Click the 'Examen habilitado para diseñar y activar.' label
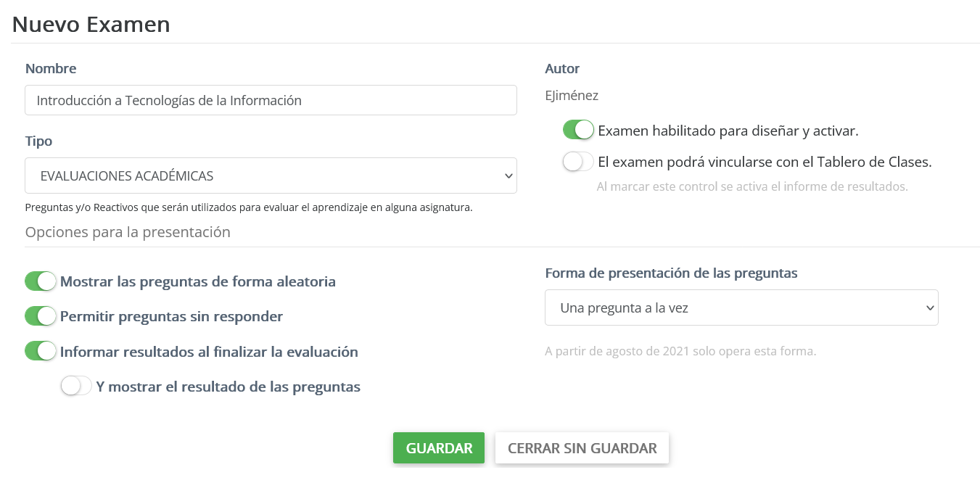The width and height of the screenshot is (980, 483). click(x=728, y=131)
